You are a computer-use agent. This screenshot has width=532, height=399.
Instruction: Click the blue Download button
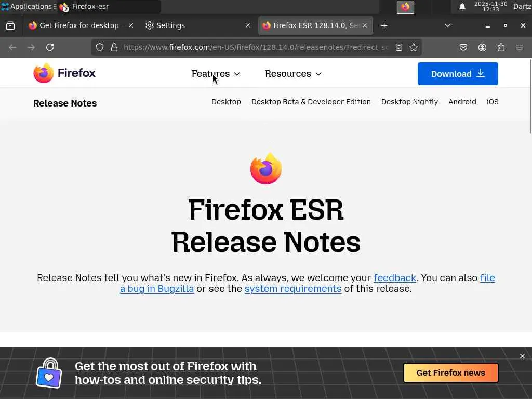point(458,74)
